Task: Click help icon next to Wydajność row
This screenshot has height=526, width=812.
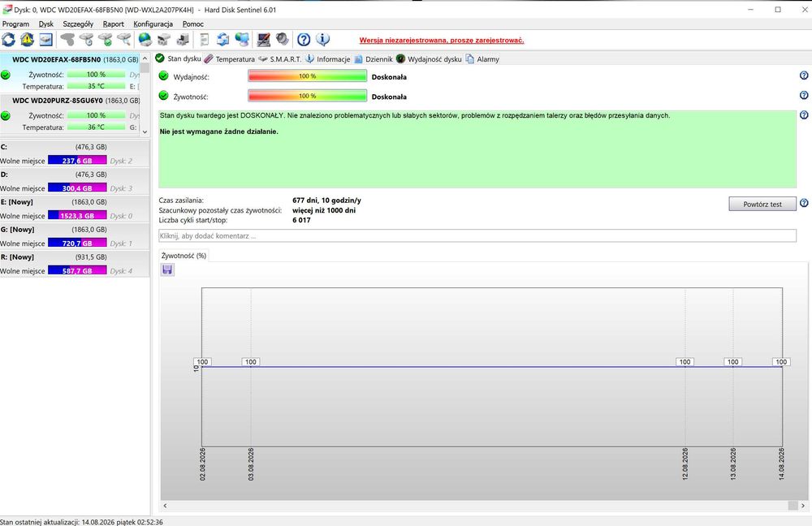Action: (x=804, y=75)
